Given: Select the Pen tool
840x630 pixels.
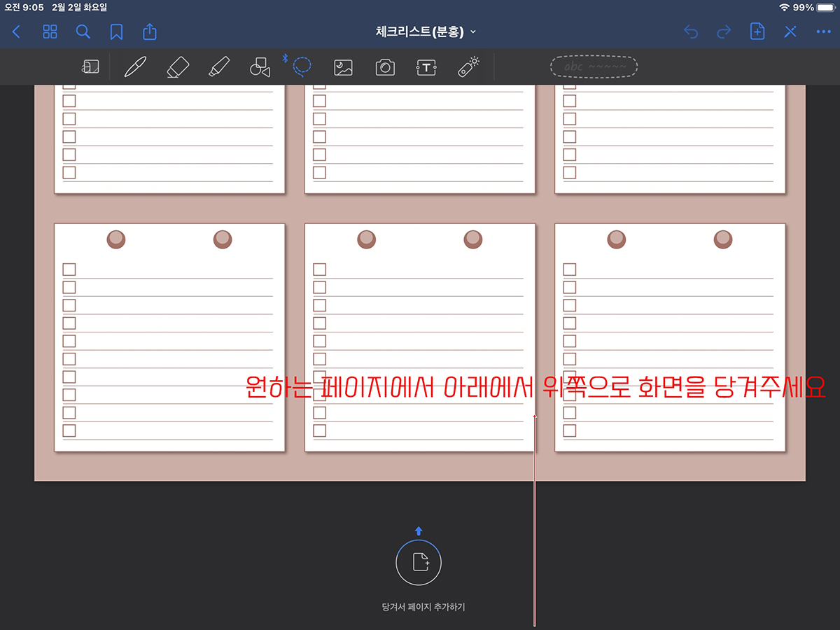Looking at the screenshot, I should (135, 67).
